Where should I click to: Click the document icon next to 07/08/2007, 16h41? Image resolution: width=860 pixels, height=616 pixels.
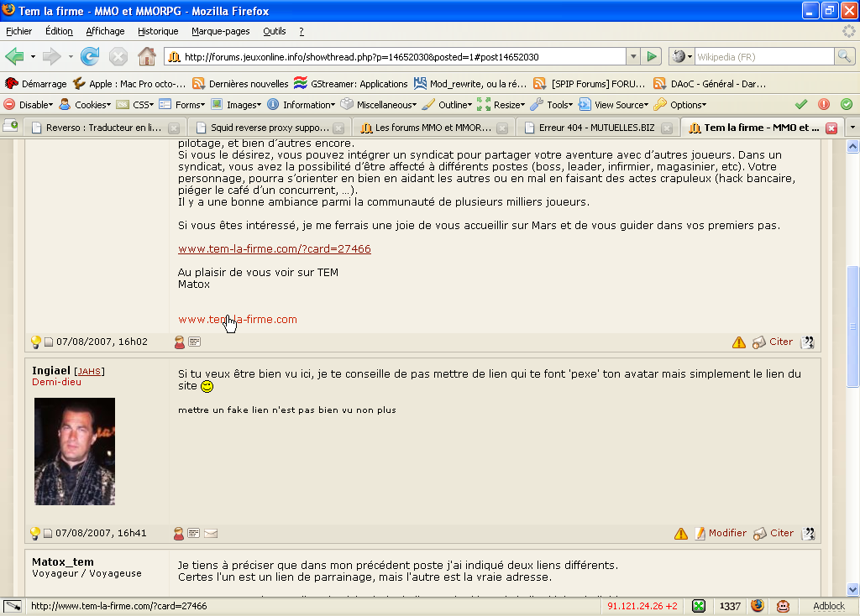click(48, 533)
